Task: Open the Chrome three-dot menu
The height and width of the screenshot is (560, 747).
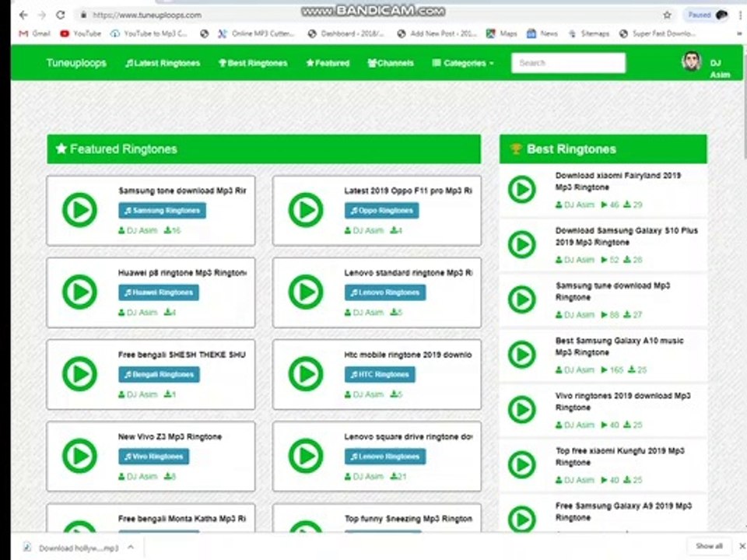Action: (x=742, y=16)
